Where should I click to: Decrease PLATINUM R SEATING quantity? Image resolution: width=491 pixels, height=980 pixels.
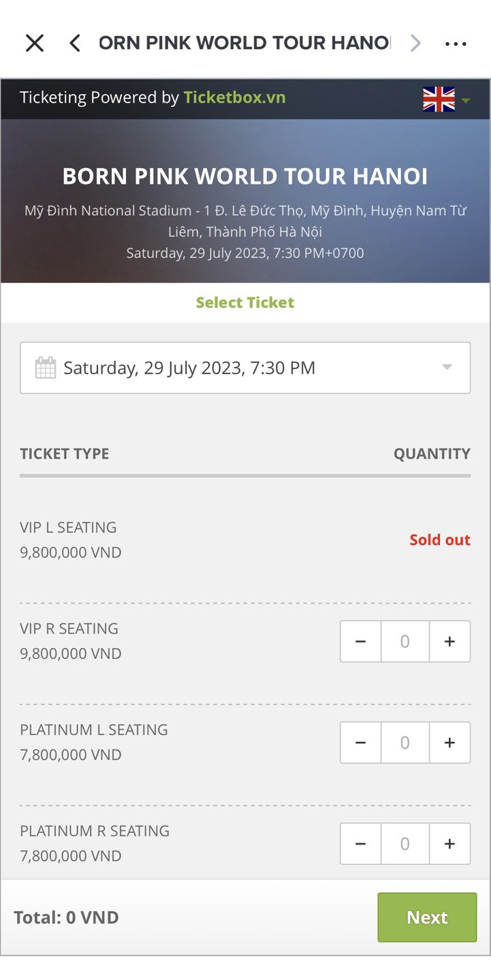[361, 844]
